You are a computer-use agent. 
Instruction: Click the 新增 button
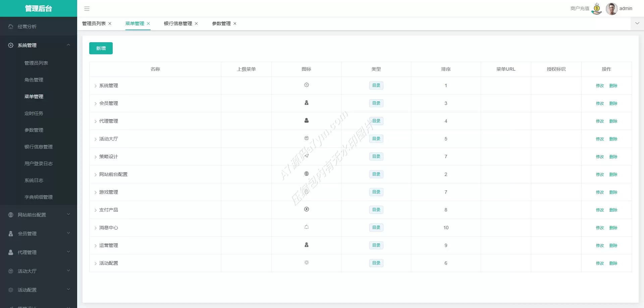tap(101, 48)
